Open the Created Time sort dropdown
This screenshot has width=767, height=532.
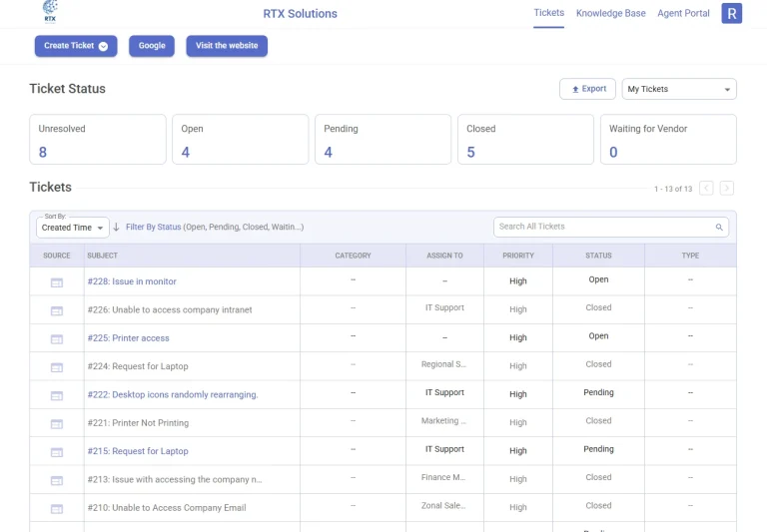[x=72, y=228]
